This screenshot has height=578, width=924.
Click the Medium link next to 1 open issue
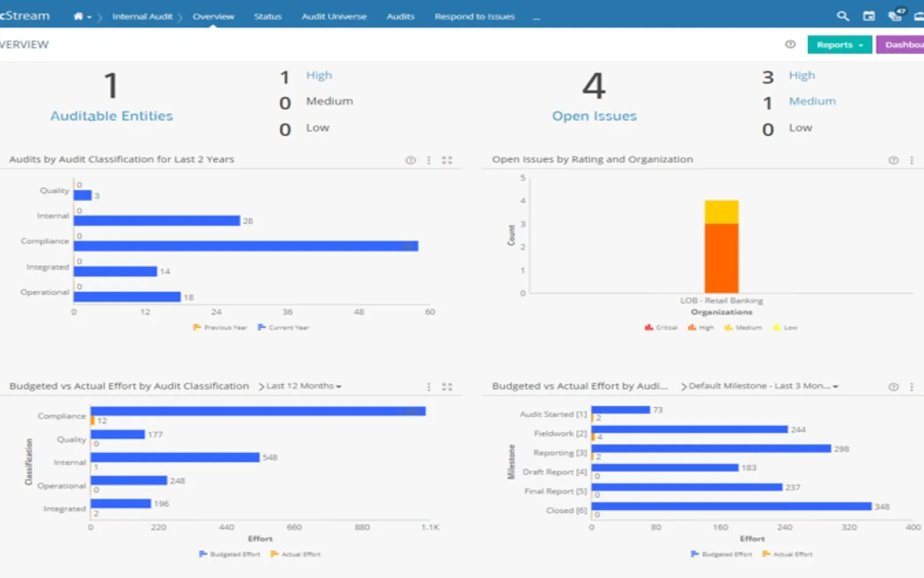[812, 101]
